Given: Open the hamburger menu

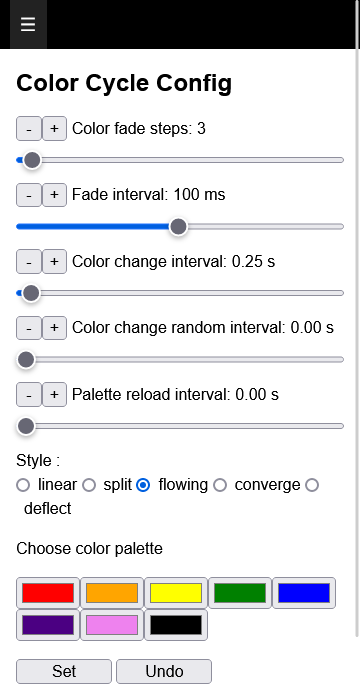Looking at the screenshot, I should pyautogui.click(x=28, y=24).
